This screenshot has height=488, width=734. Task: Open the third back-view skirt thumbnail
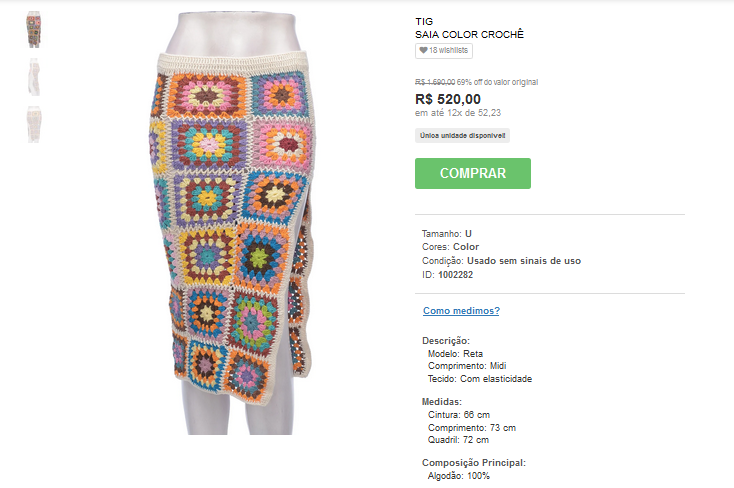point(34,124)
